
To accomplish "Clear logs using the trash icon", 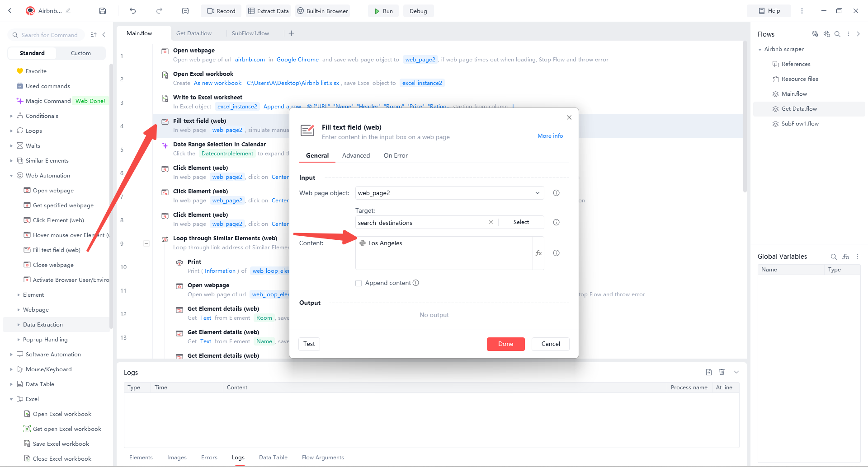I will [x=722, y=372].
